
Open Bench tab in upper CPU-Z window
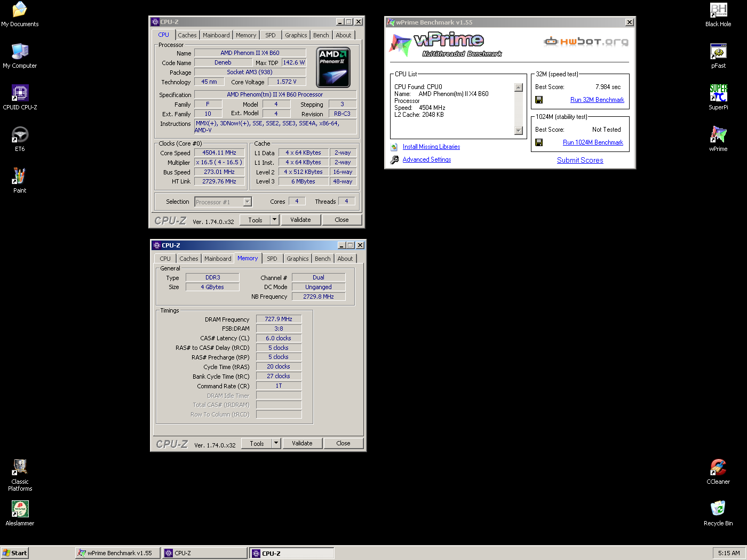321,35
